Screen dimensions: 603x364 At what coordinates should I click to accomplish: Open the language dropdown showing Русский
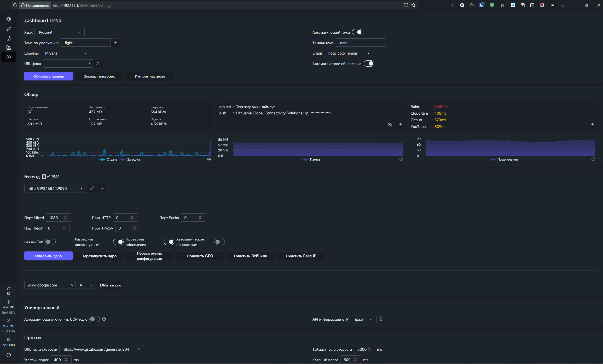(x=60, y=32)
